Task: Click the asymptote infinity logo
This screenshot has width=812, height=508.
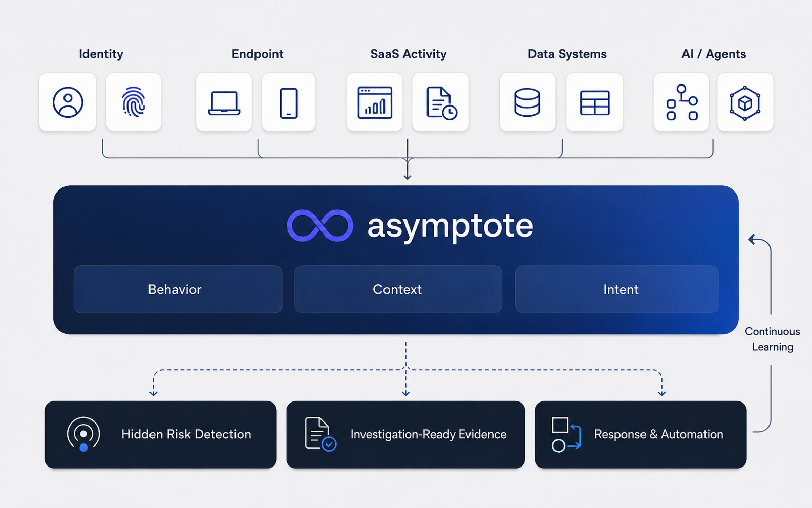Action: (320, 225)
